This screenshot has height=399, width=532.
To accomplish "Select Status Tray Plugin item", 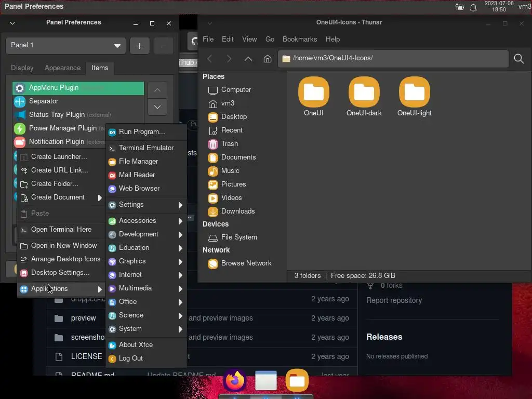I will coord(78,115).
